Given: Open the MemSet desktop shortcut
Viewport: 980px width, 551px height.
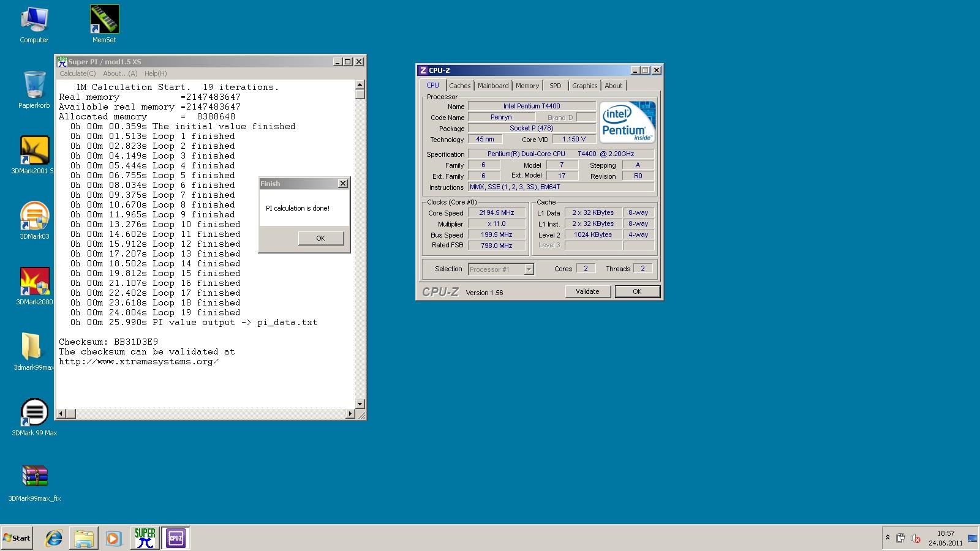Looking at the screenshot, I should [104, 24].
